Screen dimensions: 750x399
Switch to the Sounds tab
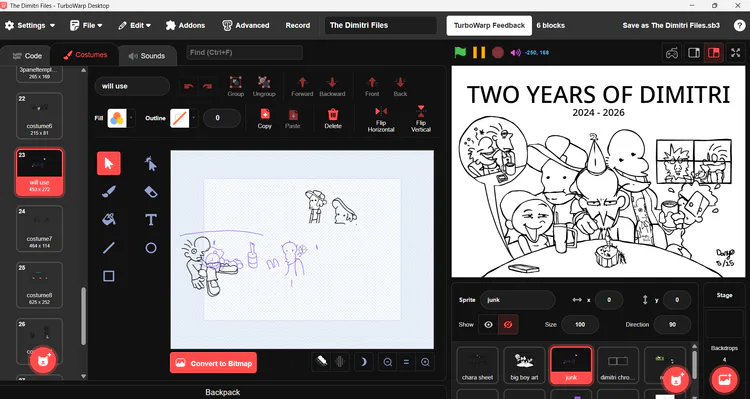[147, 56]
